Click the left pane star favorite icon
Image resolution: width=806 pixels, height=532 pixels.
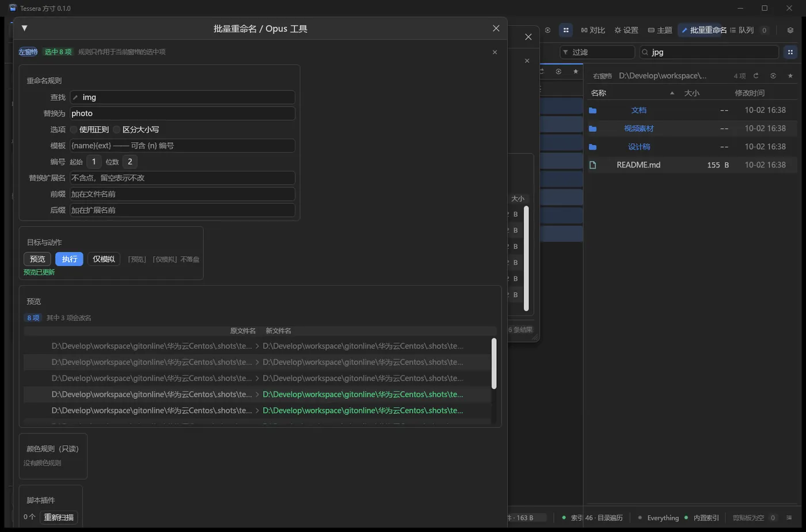(x=575, y=71)
